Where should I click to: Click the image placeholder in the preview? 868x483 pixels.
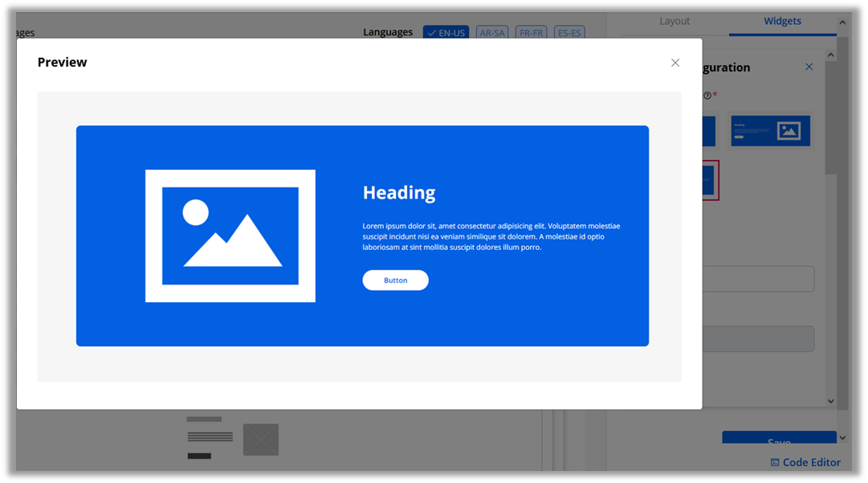pyautogui.click(x=230, y=235)
